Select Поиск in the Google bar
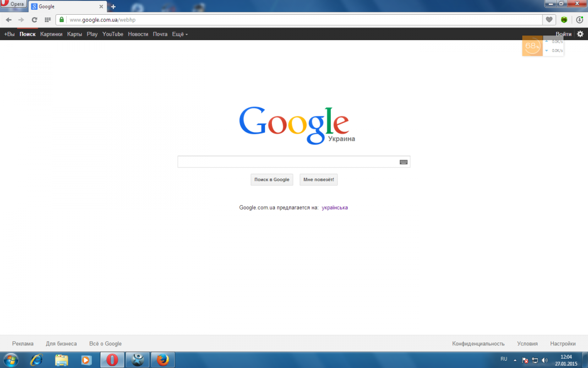 pyautogui.click(x=27, y=34)
